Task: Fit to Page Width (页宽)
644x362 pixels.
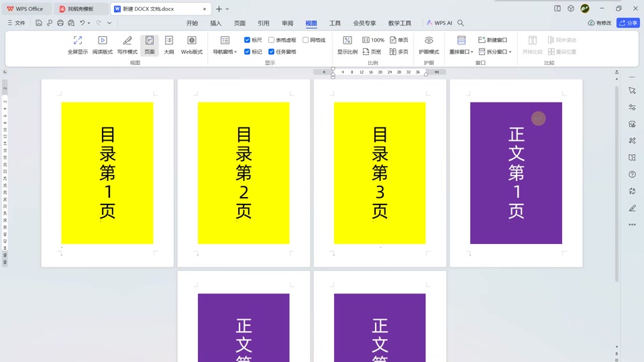Action: (x=372, y=52)
